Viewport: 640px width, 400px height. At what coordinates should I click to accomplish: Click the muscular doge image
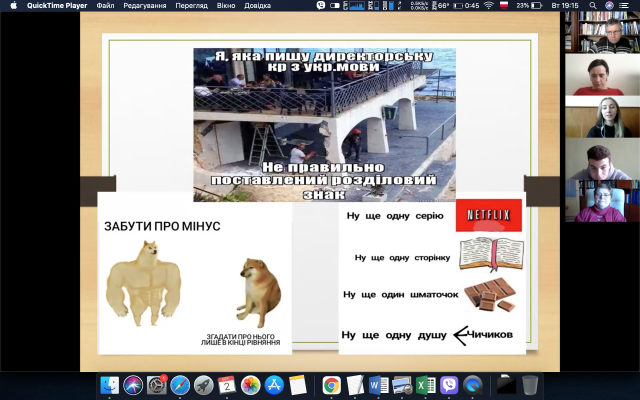coord(143,283)
